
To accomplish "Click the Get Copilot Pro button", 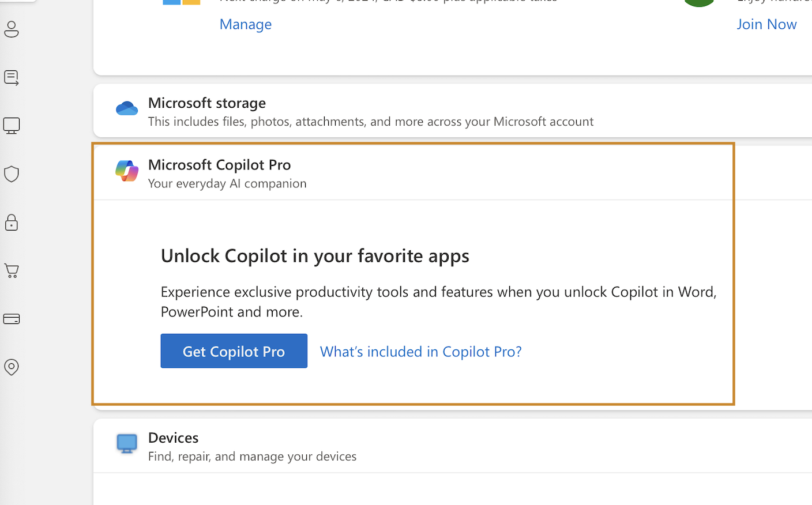I will tap(234, 351).
